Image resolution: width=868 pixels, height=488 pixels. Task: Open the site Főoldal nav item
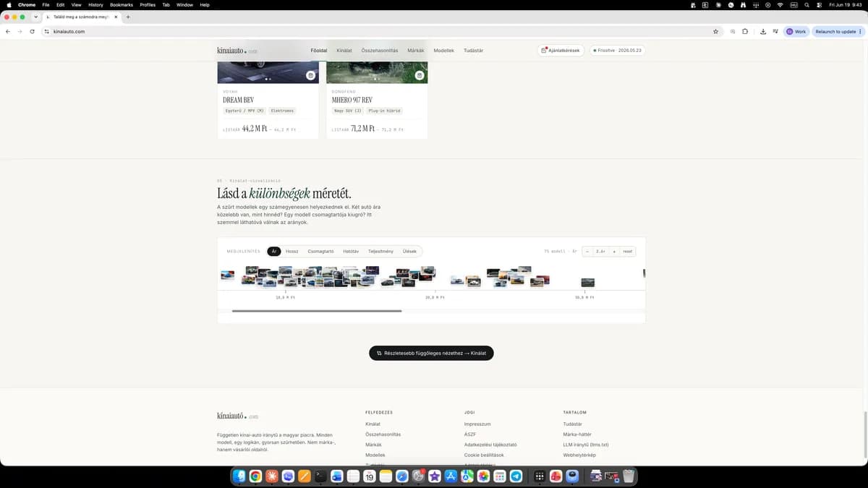click(x=319, y=51)
